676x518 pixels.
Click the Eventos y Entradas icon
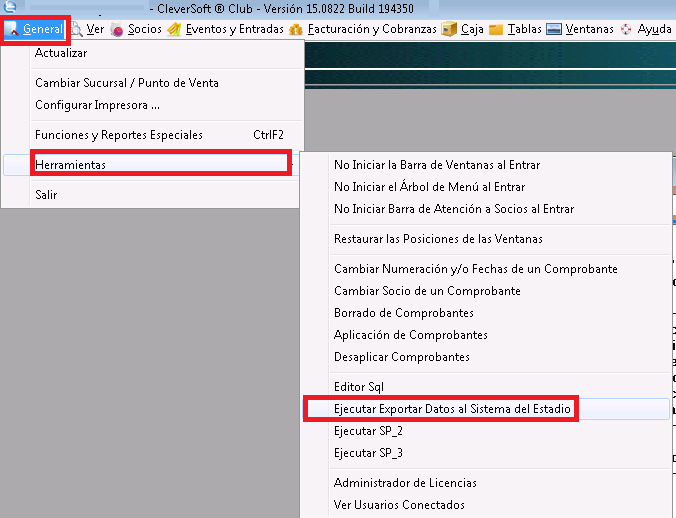click(175, 30)
